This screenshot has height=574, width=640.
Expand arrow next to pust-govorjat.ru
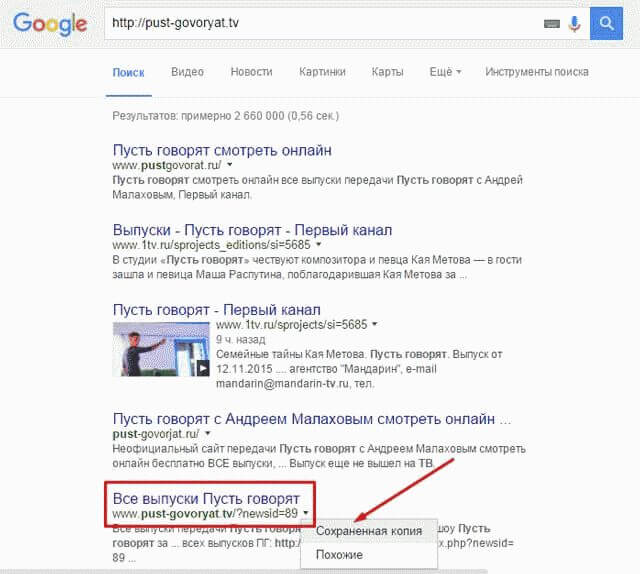click(208, 433)
